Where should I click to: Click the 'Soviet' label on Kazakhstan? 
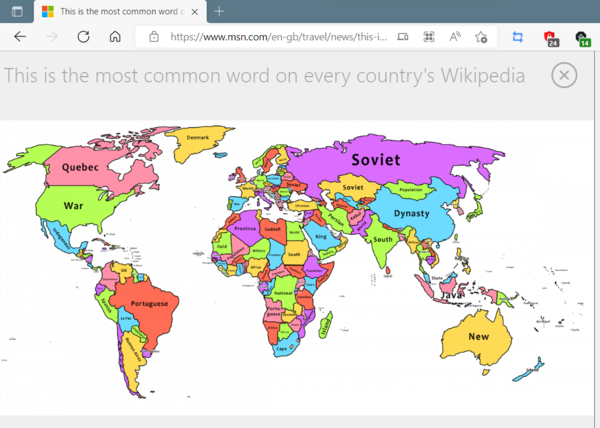point(353,187)
